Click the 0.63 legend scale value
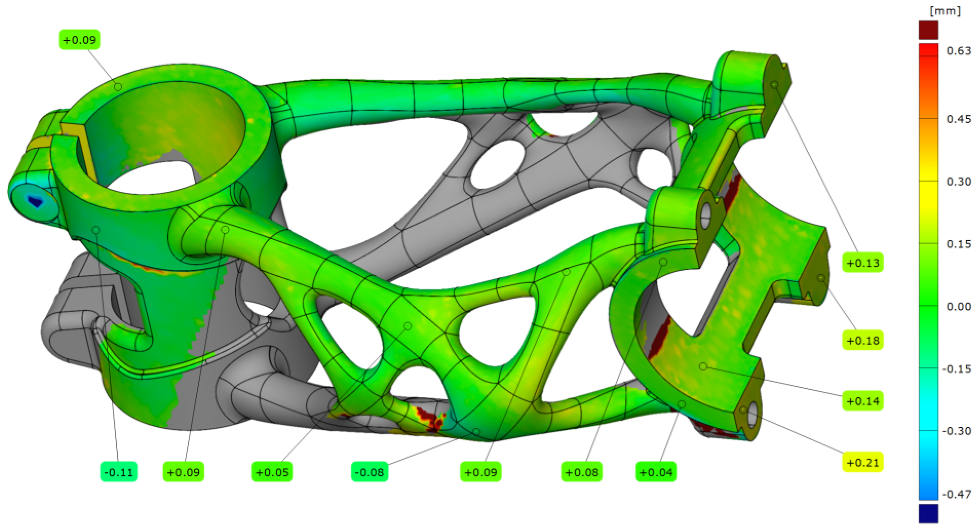 [959, 51]
